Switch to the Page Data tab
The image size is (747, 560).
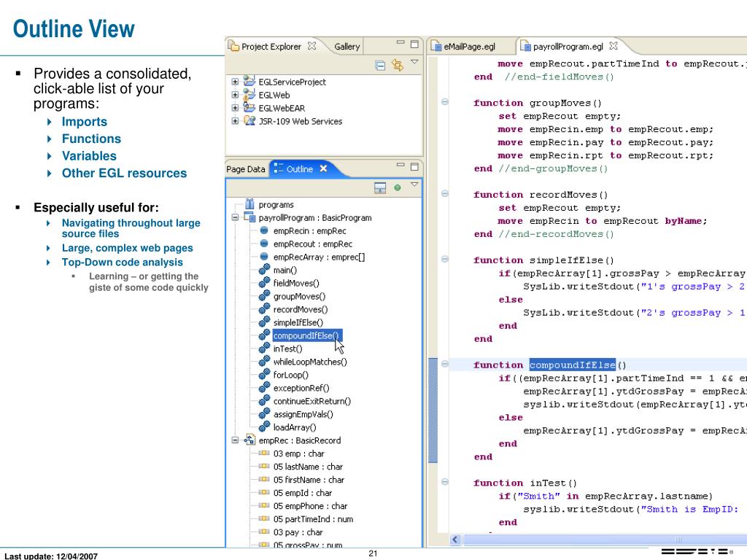[245, 169]
